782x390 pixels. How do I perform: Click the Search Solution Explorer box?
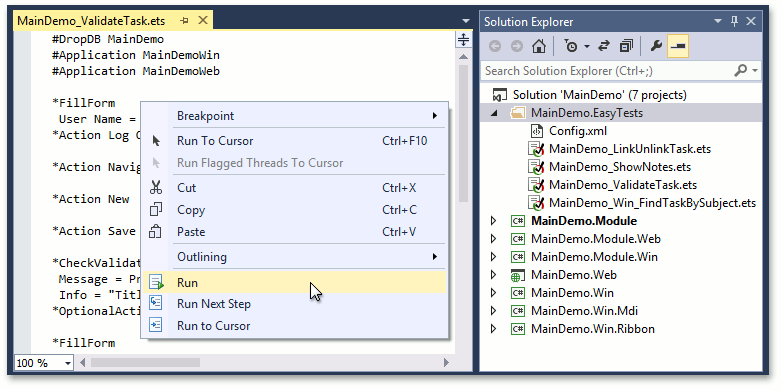[607, 71]
